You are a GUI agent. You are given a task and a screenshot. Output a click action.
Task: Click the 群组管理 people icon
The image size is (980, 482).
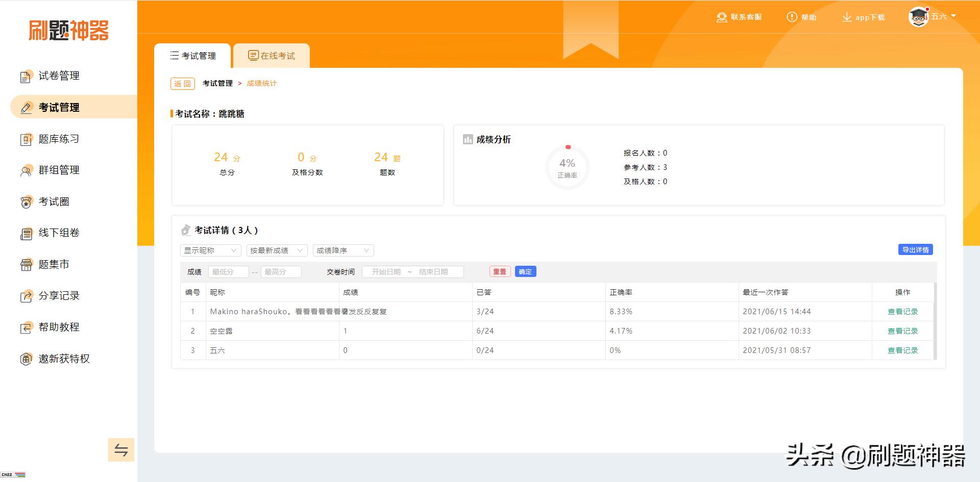click(26, 171)
